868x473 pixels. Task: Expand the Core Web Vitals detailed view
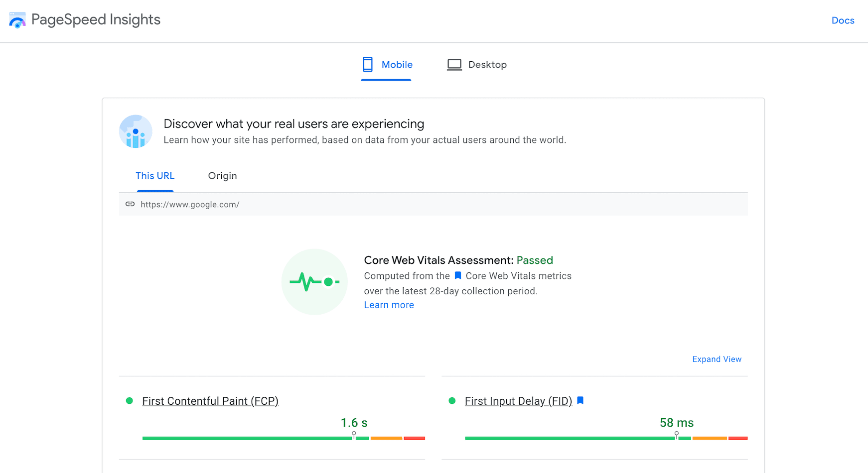point(717,359)
